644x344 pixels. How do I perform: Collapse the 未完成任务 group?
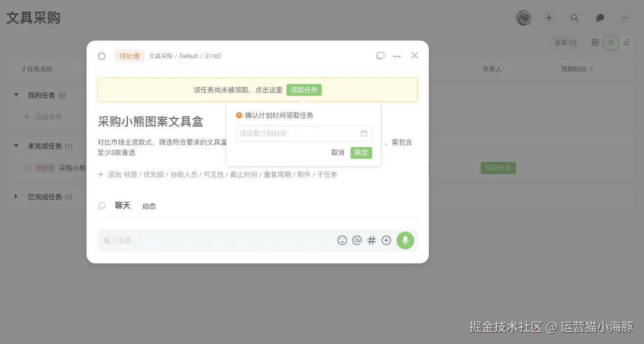16,146
